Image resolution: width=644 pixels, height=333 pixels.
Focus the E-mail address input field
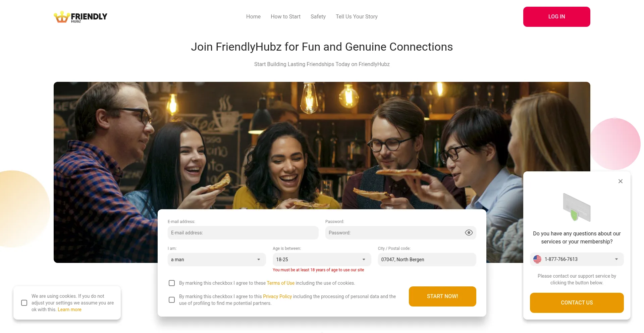pos(243,233)
